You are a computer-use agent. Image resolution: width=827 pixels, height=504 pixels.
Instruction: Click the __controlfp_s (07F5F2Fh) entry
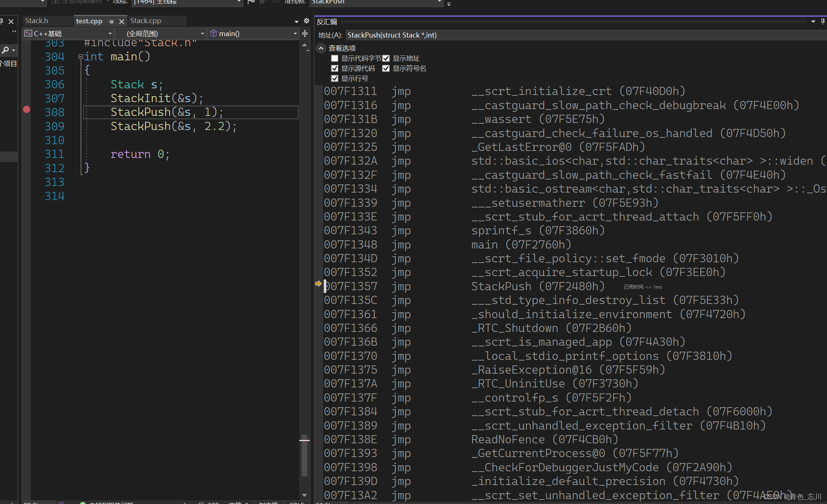click(551, 398)
